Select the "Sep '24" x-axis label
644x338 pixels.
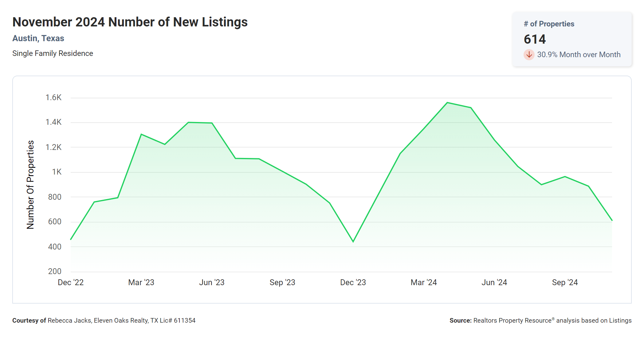565,282
